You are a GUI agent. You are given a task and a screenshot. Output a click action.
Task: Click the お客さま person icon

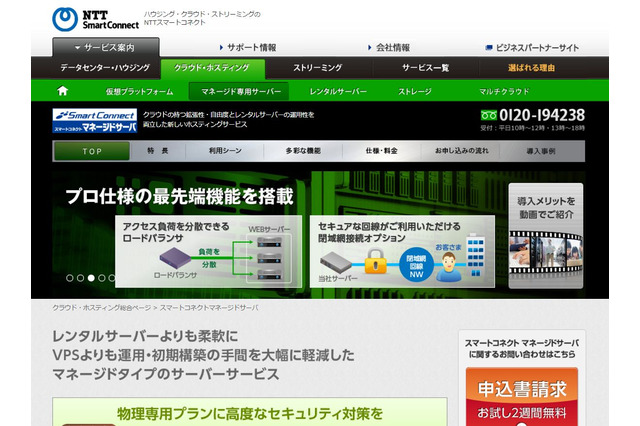(449, 266)
